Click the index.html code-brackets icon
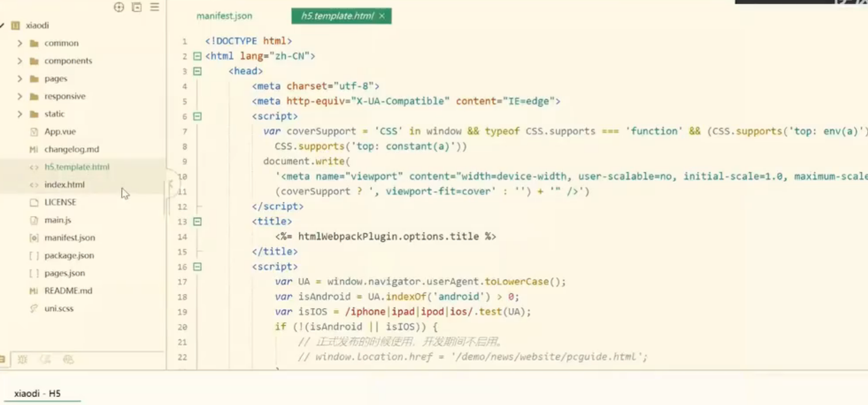The height and width of the screenshot is (405, 868). [34, 185]
